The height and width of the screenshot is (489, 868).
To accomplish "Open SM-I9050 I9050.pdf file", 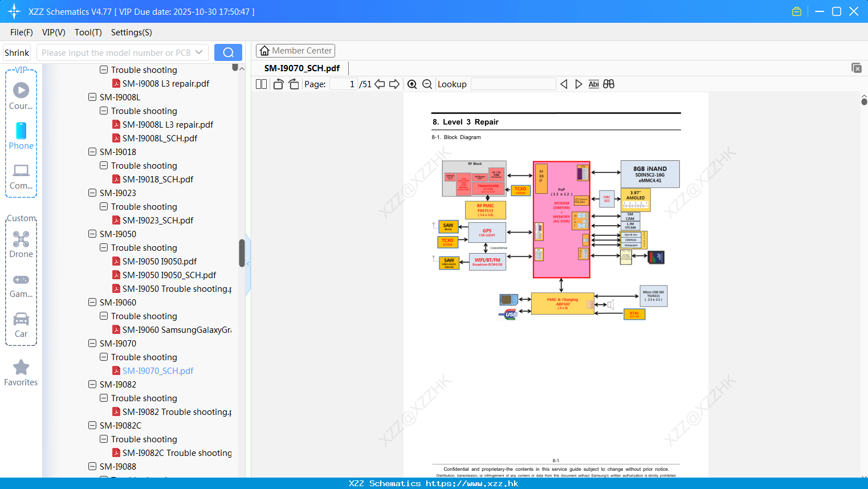I will (x=160, y=261).
